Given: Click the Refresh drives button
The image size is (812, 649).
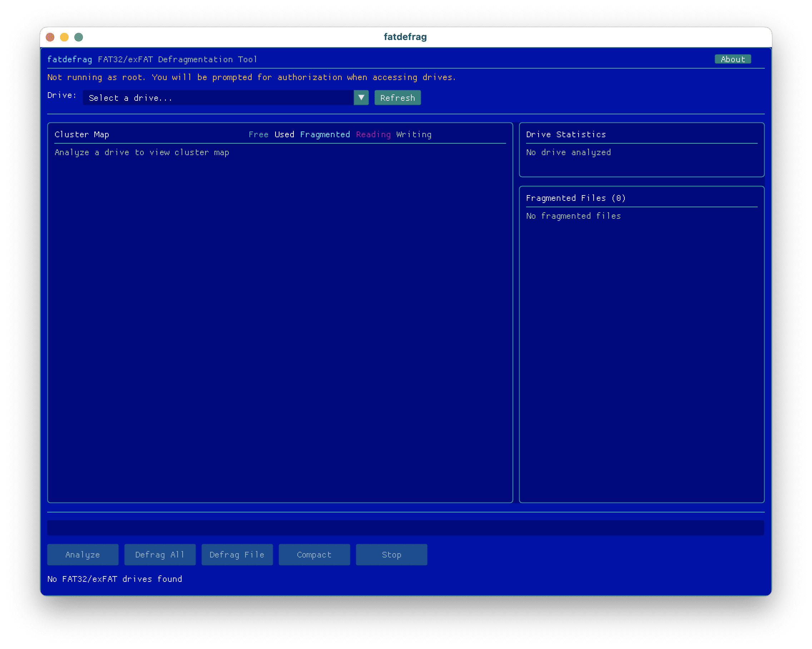Looking at the screenshot, I should tap(397, 98).
